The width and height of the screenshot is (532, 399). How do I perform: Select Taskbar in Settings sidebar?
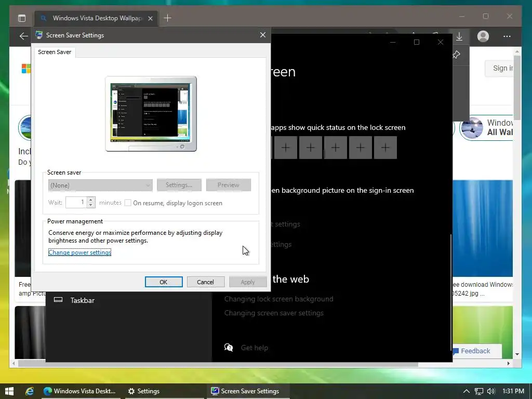74,300
